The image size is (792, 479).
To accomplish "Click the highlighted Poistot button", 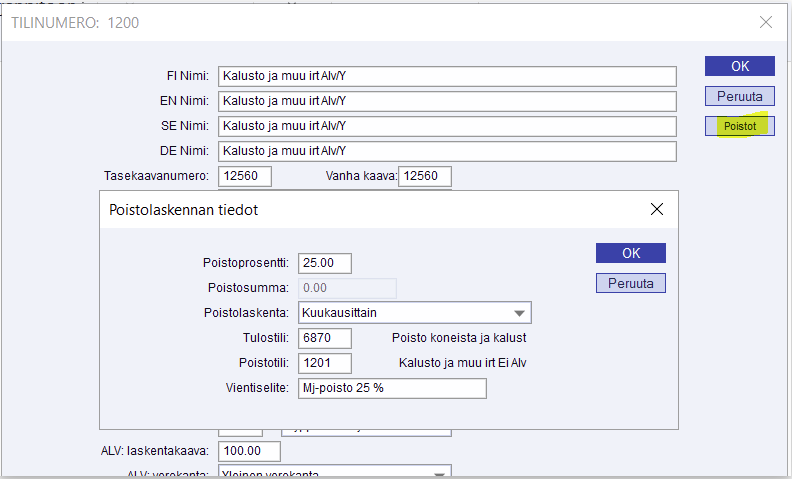I will pyautogui.click(x=740, y=127).
